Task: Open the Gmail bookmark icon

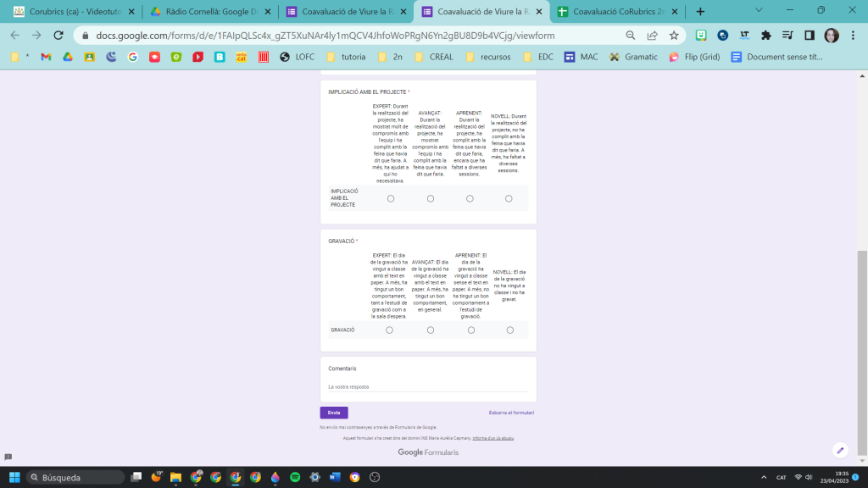Action: click(x=46, y=57)
